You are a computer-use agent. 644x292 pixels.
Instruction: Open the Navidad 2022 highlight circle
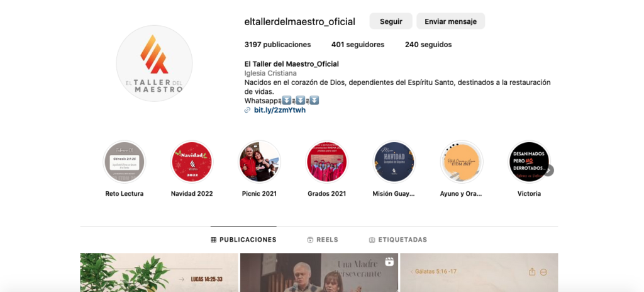[x=192, y=162]
